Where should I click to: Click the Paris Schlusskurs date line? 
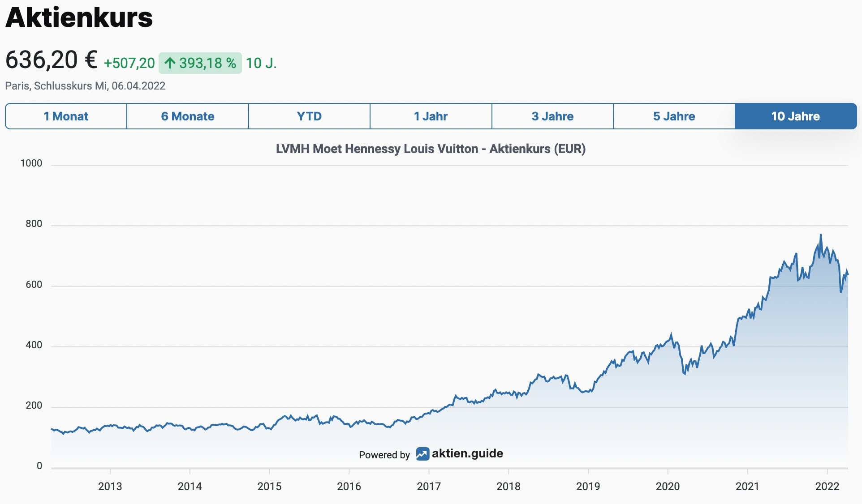point(85,86)
